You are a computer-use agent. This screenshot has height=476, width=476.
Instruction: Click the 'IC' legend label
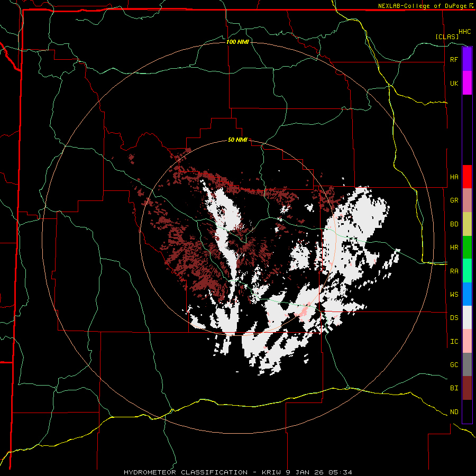pyautogui.click(x=454, y=342)
